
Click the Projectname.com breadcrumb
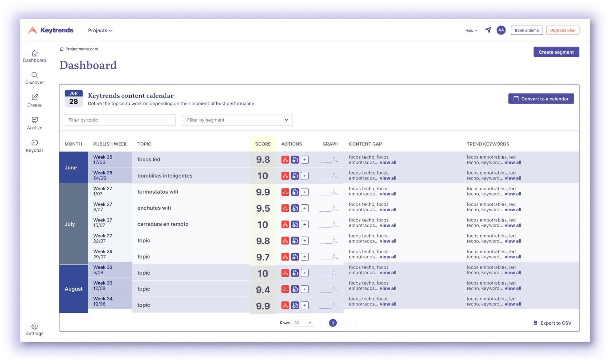(82, 49)
